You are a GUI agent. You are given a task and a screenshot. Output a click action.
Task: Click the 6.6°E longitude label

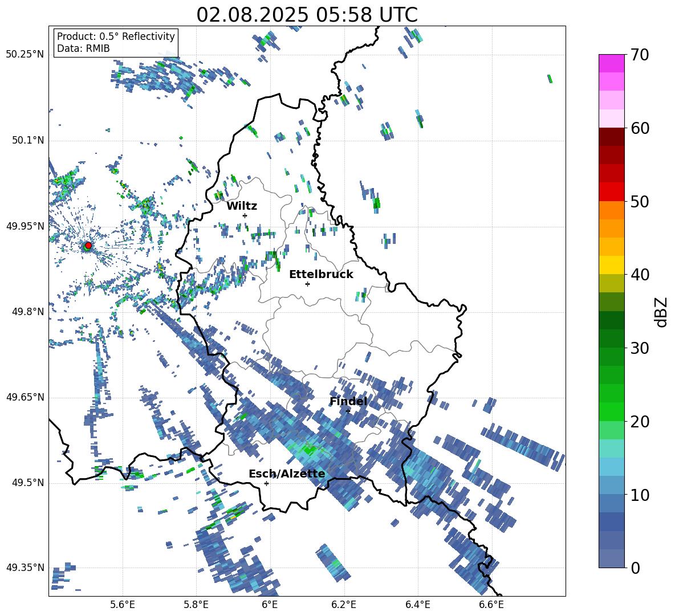491,605
